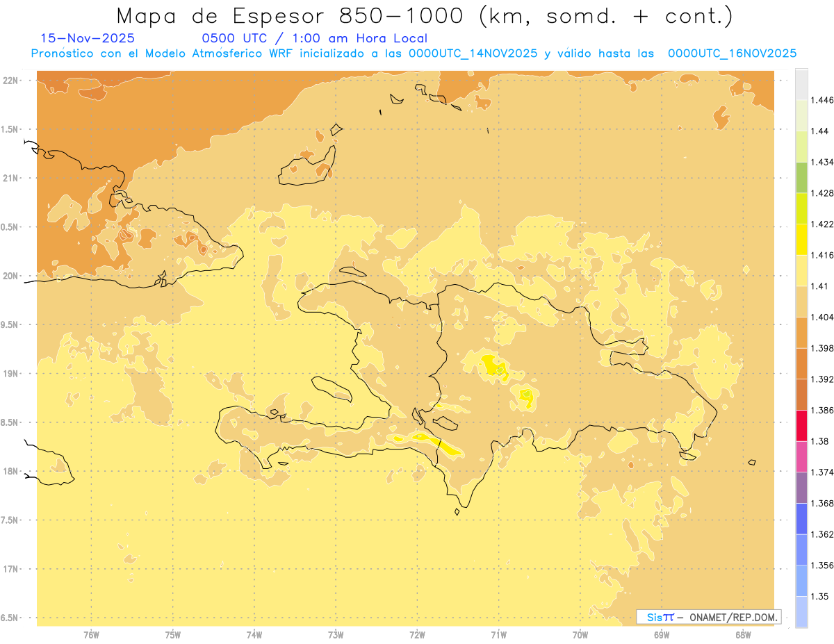This screenshot has width=834, height=644.
Task: Click the latitude label '21N'
Action: [10, 179]
